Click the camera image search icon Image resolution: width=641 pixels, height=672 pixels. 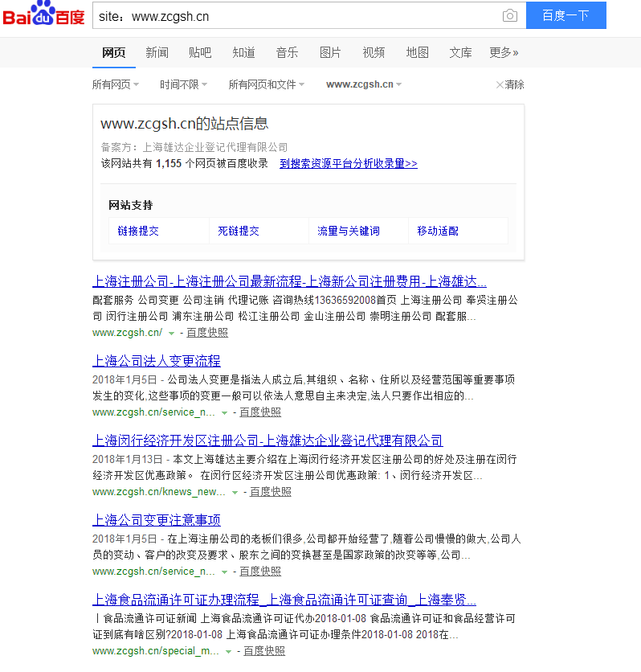(509, 16)
